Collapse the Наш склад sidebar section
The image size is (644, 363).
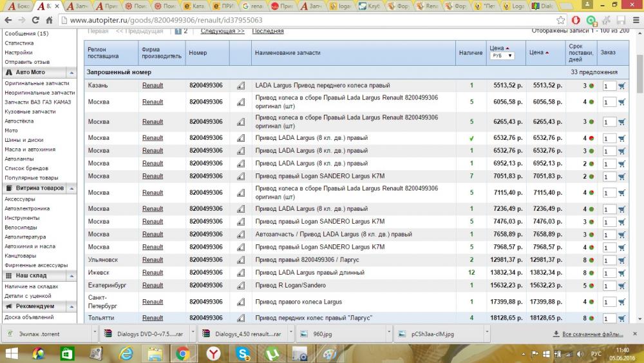(71, 276)
